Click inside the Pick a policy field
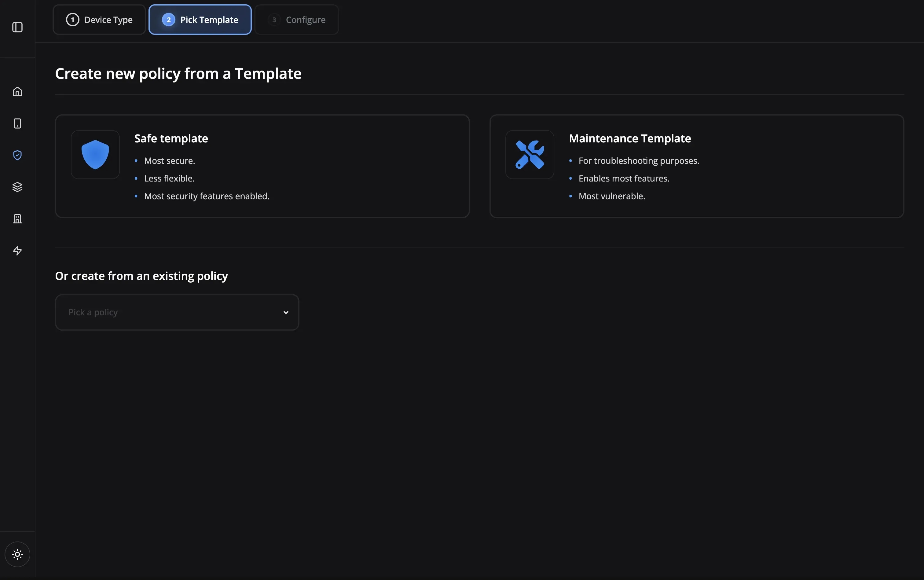The height and width of the screenshot is (580, 924). tap(153, 312)
